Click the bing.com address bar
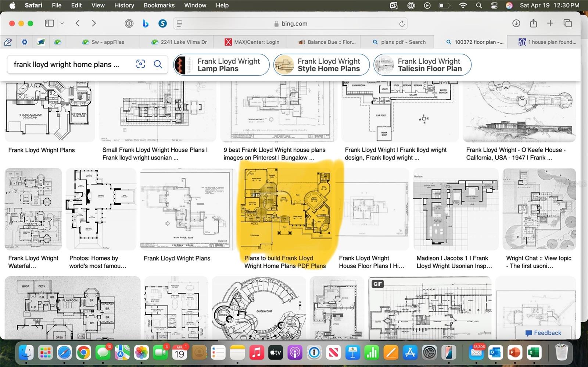Viewport: 588px width, 367px height. point(290,24)
